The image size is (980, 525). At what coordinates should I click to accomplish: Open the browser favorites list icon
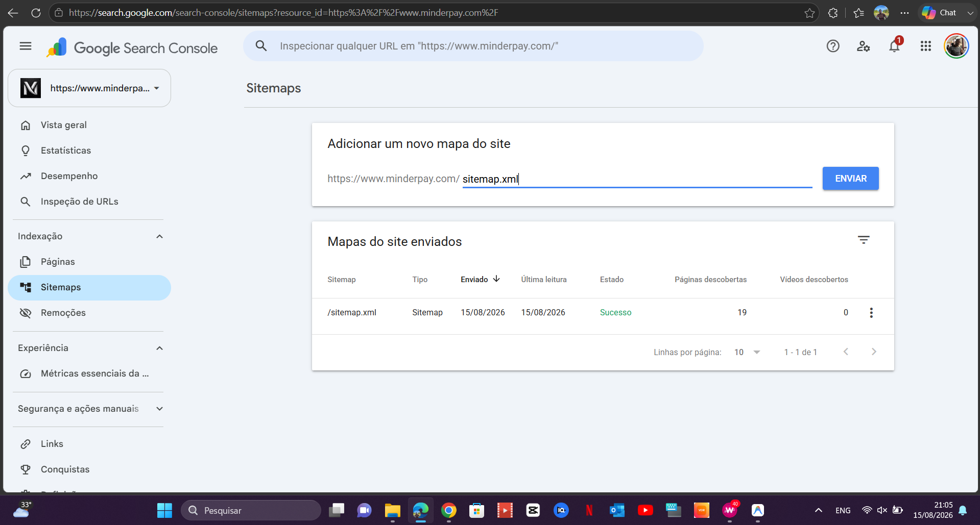click(858, 13)
